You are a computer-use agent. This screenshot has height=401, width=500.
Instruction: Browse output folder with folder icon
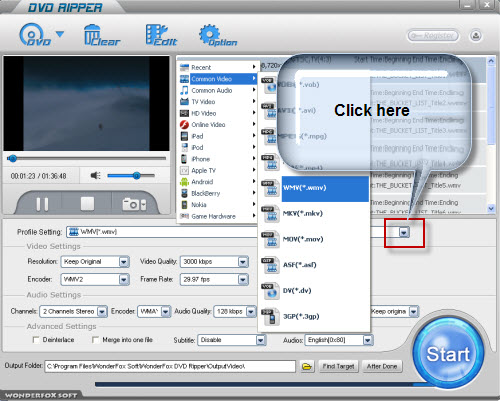(307, 367)
